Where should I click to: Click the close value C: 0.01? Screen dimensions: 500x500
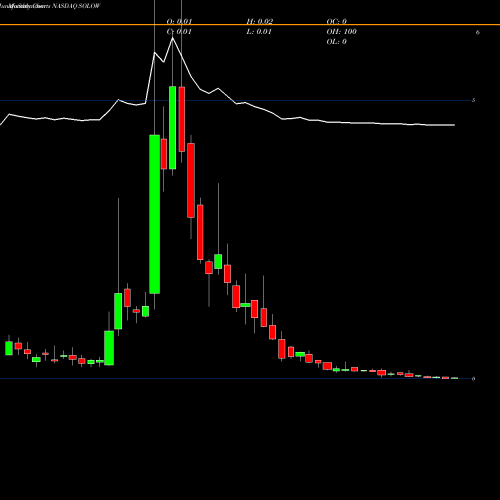click(179, 32)
